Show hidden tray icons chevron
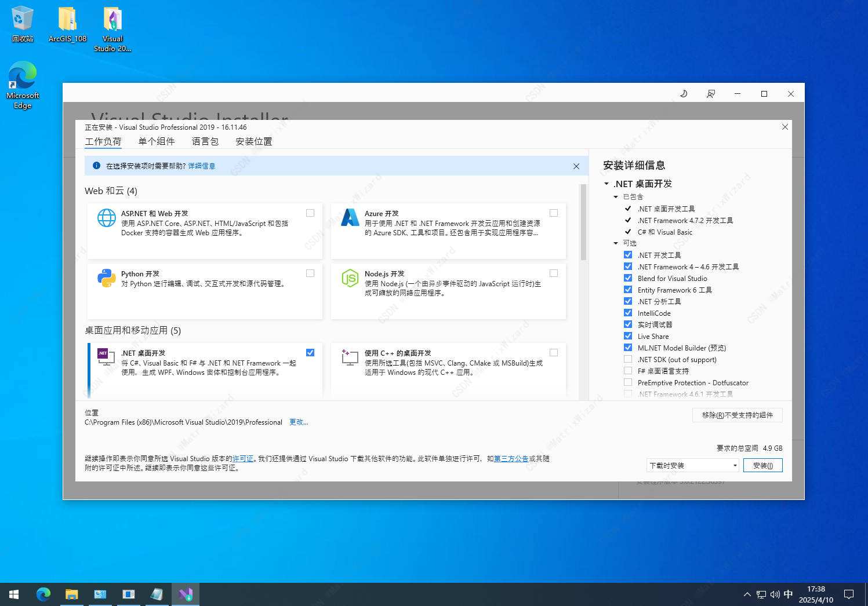The image size is (868, 606). click(x=747, y=594)
